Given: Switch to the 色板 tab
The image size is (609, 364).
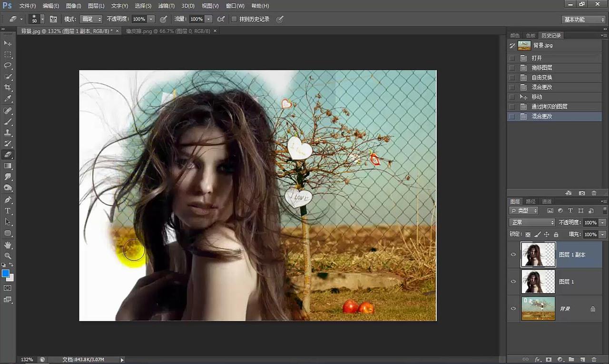Looking at the screenshot, I should (530, 36).
